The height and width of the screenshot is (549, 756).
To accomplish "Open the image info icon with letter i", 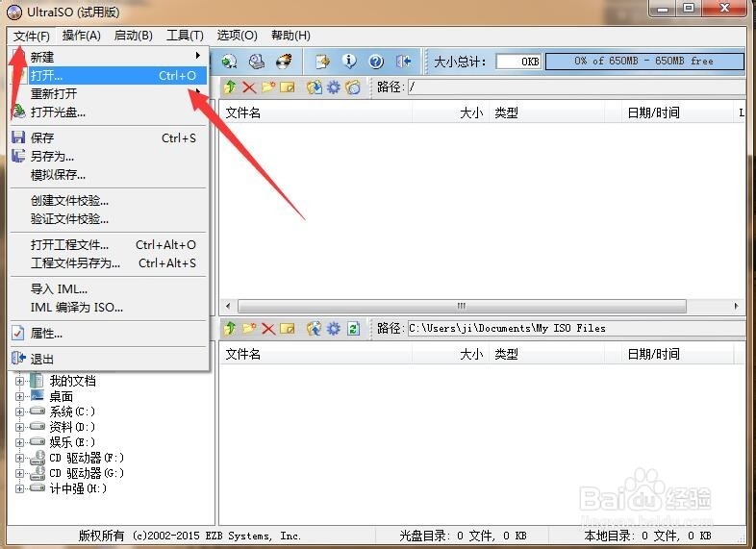I will click(349, 62).
